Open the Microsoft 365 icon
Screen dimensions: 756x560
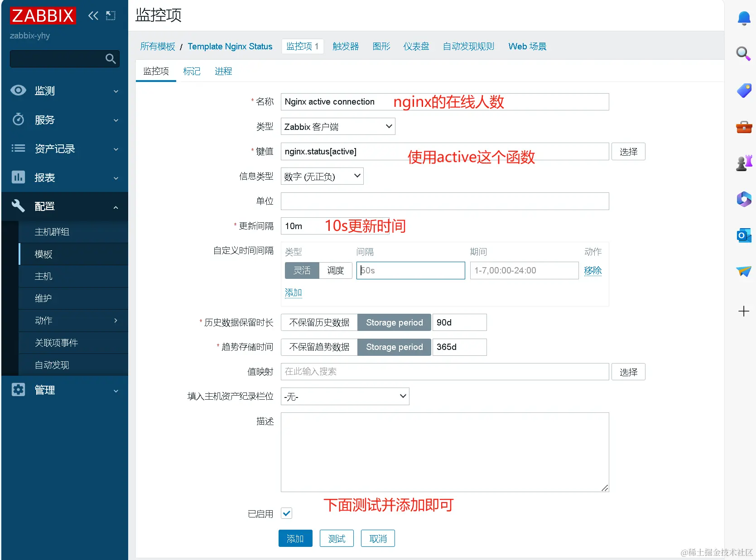click(x=744, y=199)
